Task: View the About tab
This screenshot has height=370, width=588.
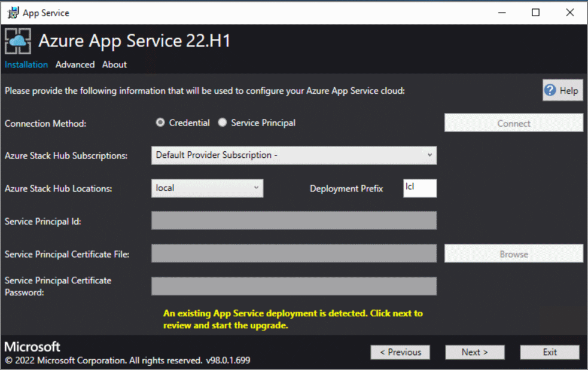Action: click(x=114, y=65)
